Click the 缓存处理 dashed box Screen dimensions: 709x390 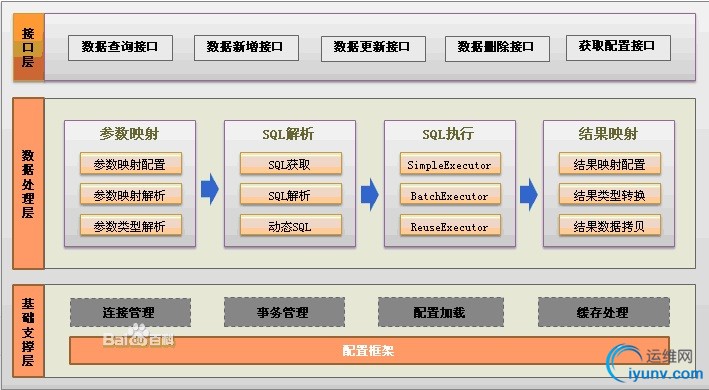click(604, 312)
